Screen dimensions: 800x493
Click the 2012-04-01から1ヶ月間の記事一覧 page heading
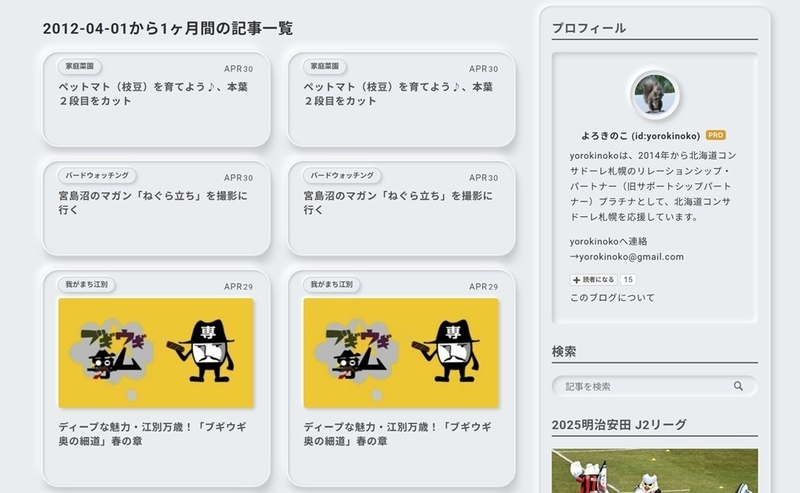[x=168, y=29]
